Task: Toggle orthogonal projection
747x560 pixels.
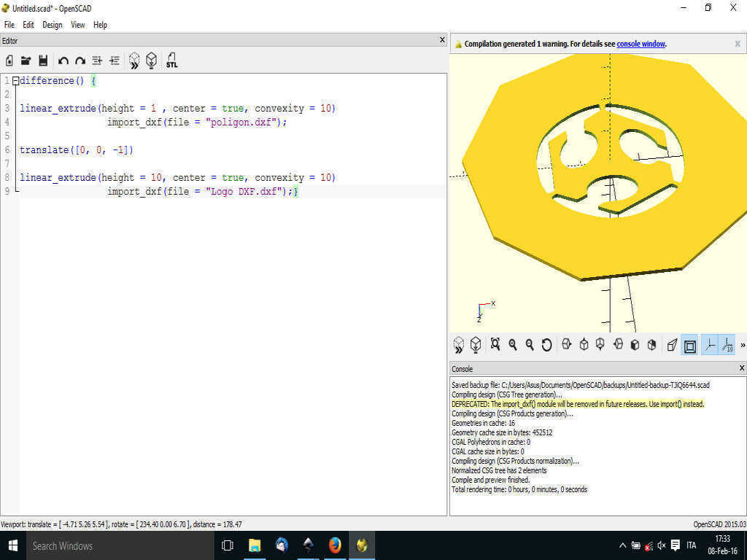Action: (x=690, y=345)
